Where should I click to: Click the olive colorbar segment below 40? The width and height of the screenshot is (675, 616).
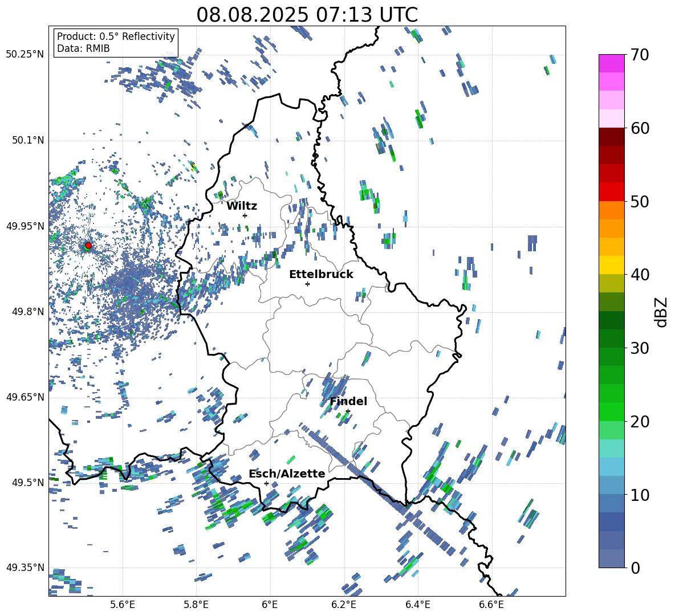click(x=611, y=283)
